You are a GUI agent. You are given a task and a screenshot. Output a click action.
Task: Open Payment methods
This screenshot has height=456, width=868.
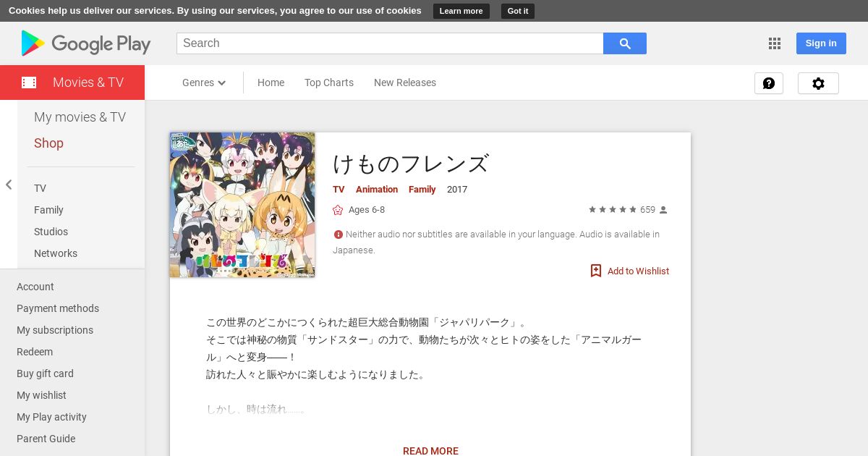point(58,308)
